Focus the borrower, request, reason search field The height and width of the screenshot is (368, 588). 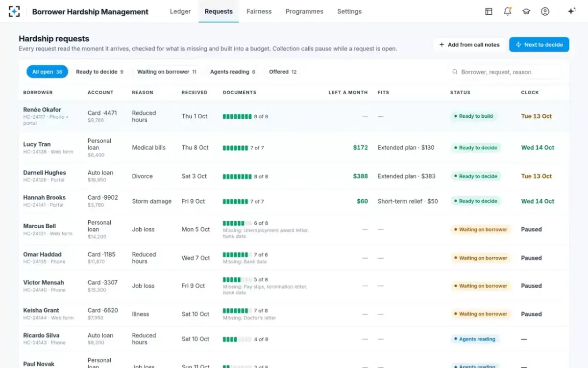click(x=505, y=72)
